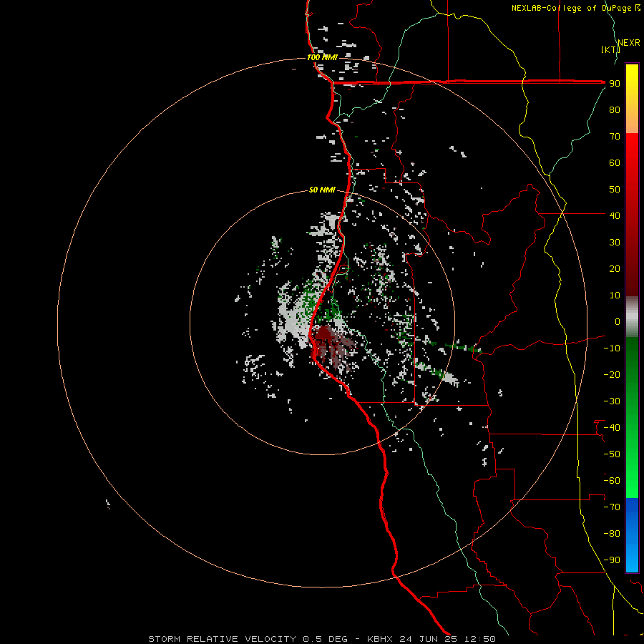
Task: Click the -80 knot scale label
Action: pyautogui.click(x=612, y=534)
